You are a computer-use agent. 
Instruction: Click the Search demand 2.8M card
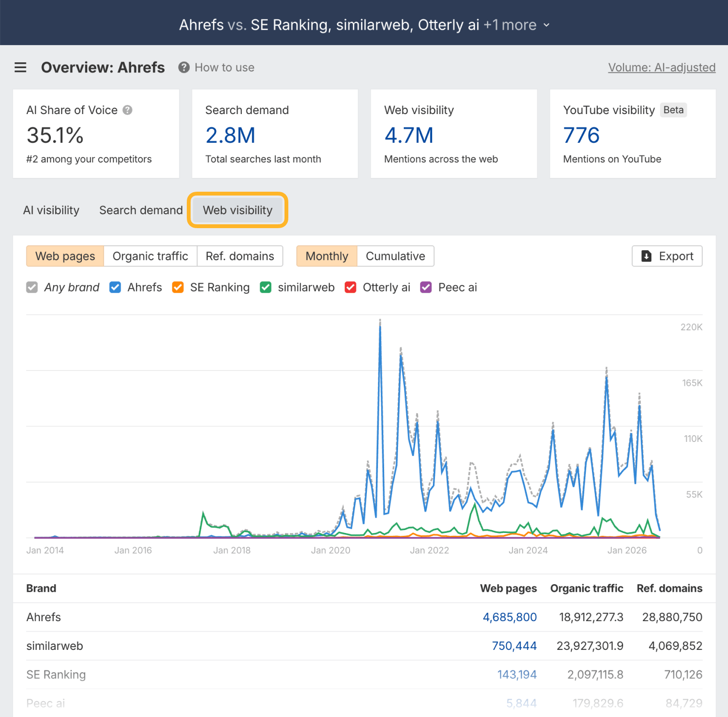click(275, 134)
